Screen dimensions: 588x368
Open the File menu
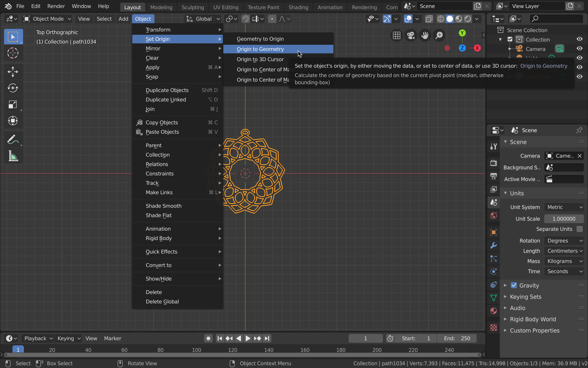[x=20, y=6]
